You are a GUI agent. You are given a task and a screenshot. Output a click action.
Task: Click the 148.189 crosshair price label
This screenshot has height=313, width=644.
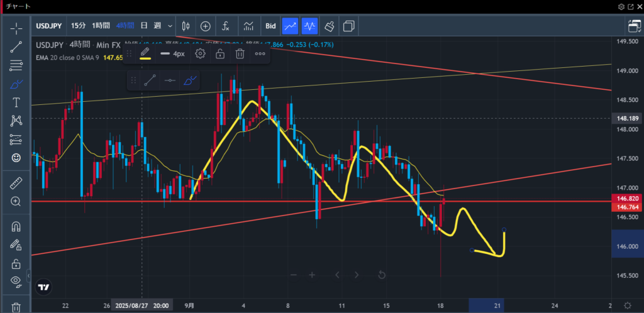(x=628, y=119)
